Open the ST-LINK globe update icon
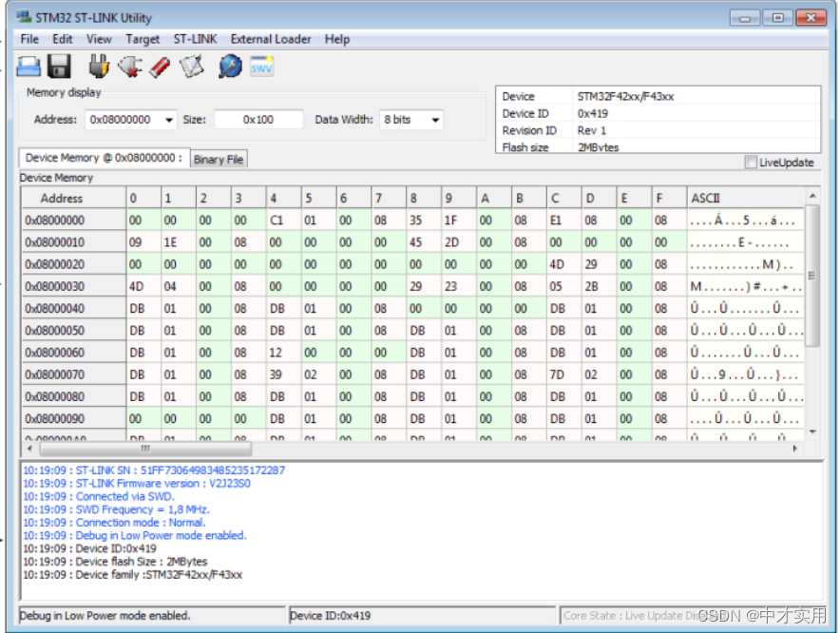The height and width of the screenshot is (633, 840). coord(230,67)
